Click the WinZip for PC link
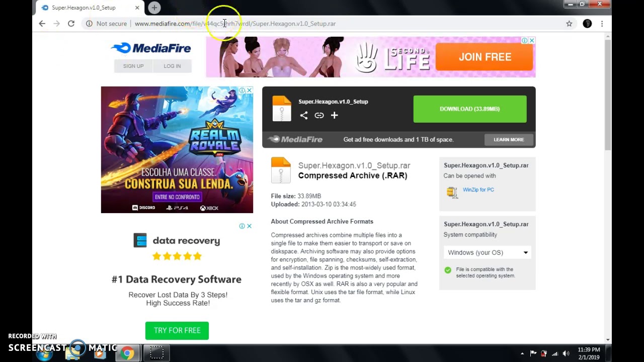Screen dimensions: 644x362 478,190
